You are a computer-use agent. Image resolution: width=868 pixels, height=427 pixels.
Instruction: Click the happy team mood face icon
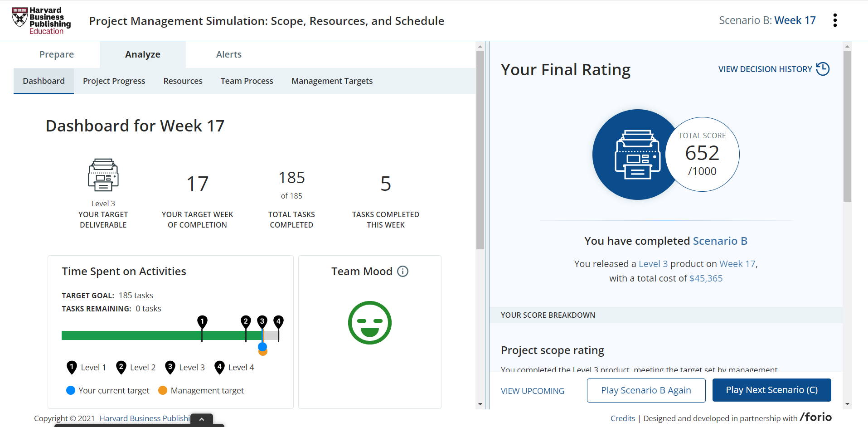tap(370, 323)
